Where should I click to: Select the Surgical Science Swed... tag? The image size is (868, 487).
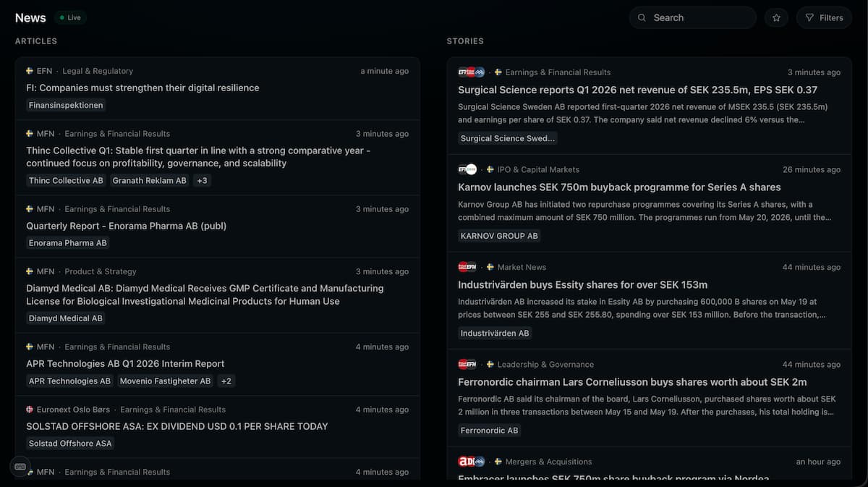coord(508,138)
